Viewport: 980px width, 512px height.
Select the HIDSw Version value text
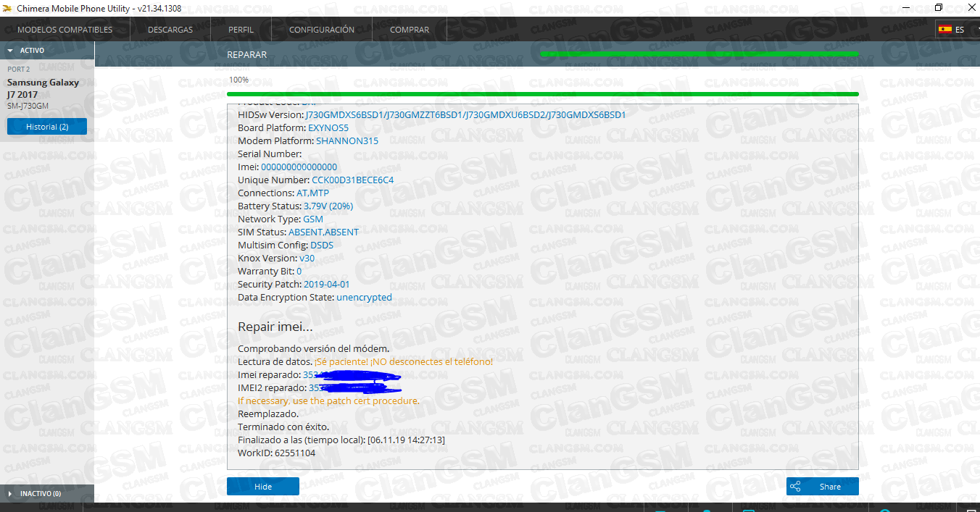click(465, 115)
